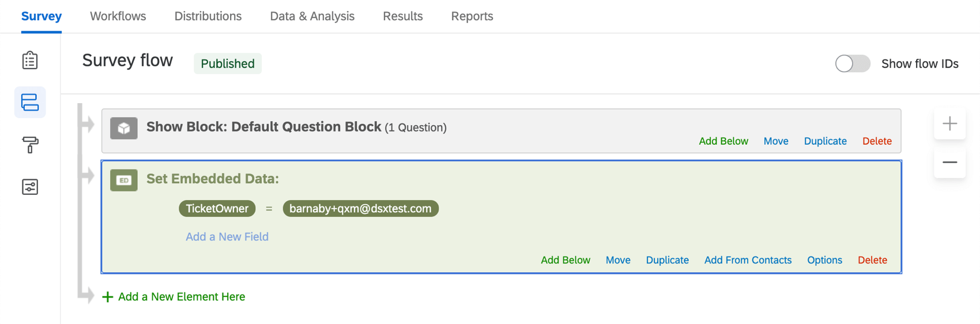Open the survey builder clipboard icon

(30, 61)
